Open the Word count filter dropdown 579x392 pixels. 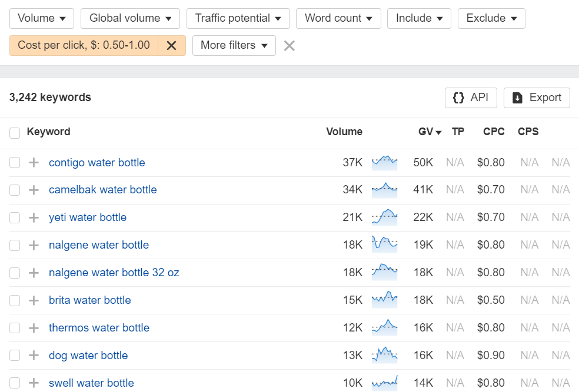pos(338,18)
